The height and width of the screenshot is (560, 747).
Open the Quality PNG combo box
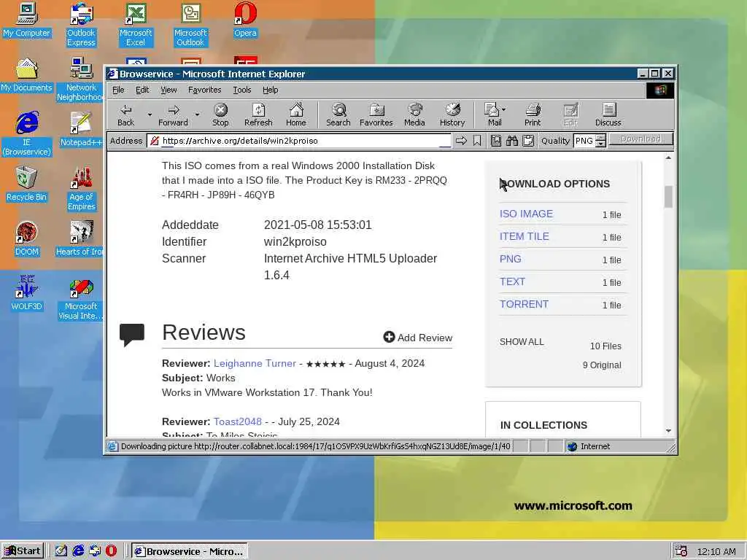589,141
